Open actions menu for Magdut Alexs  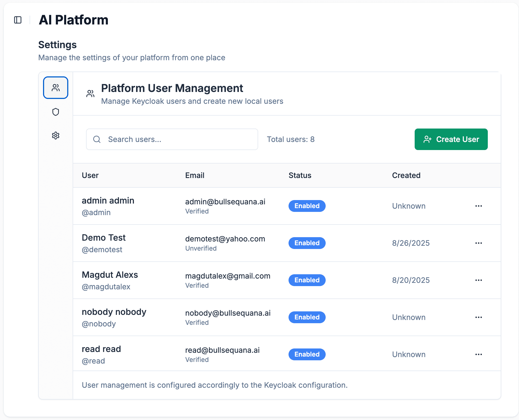tap(478, 280)
